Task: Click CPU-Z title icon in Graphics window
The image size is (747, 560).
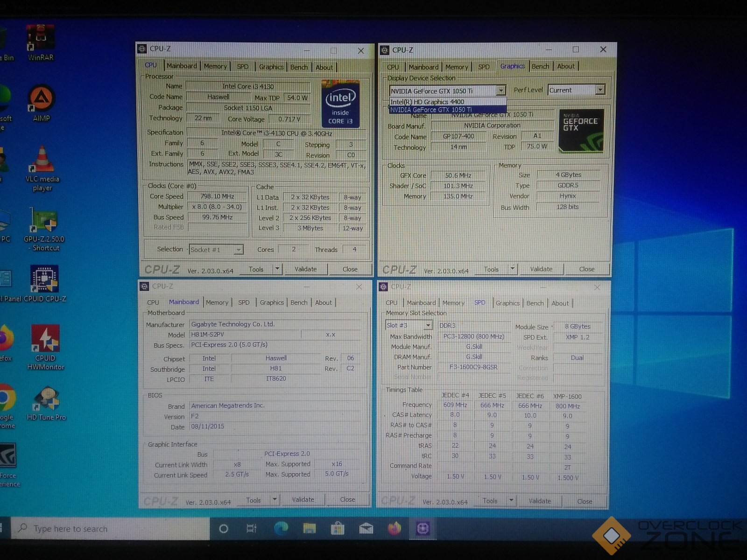Action: coord(385,50)
